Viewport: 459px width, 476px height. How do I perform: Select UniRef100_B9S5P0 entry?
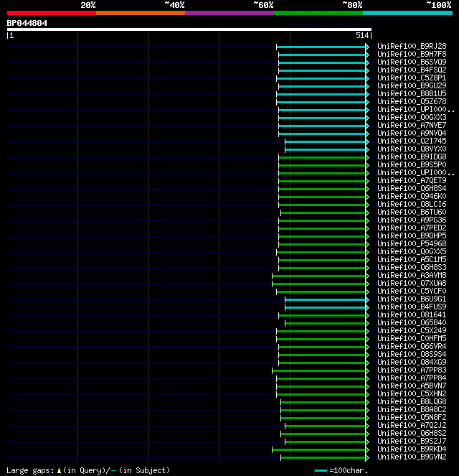coord(412,164)
